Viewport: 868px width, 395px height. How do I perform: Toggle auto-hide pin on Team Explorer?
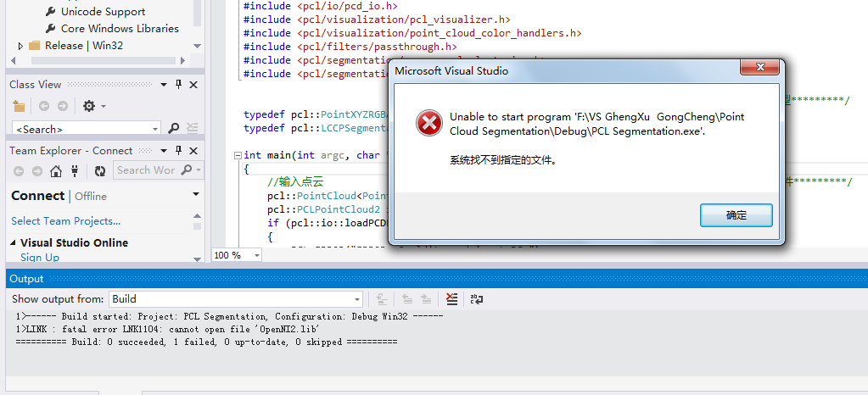(x=178, y=151)
